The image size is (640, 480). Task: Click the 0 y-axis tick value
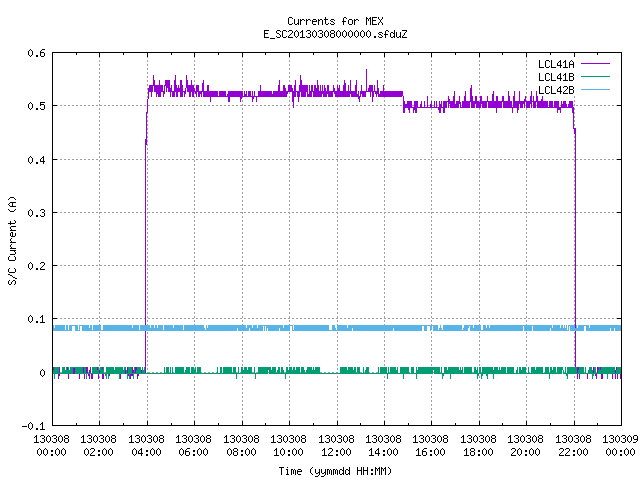(x=42, y=373)
